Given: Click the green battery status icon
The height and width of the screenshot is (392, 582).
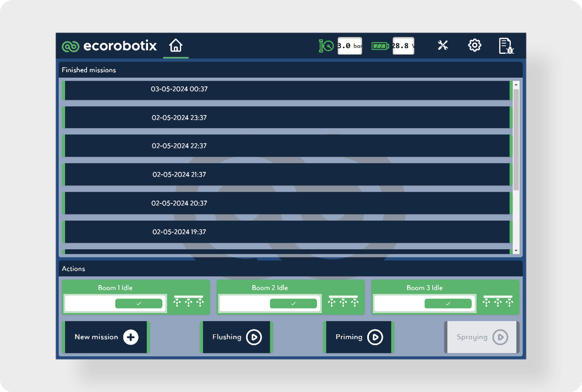Looking at the screenshot, I should (x=380, y=46).
